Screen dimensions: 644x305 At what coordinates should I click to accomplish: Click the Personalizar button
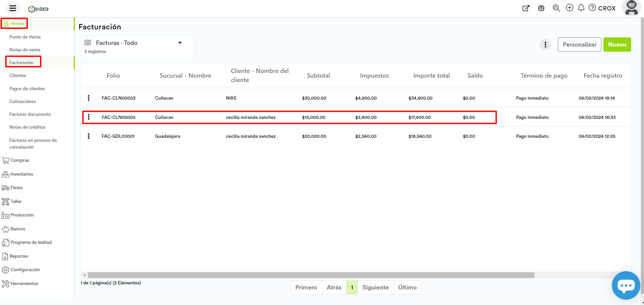click(x=579, y=45)
